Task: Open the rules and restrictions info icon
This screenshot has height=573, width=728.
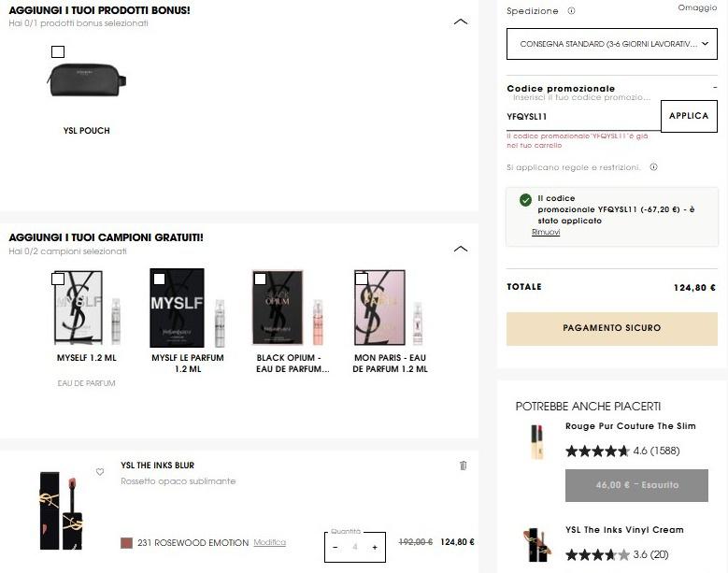Action: 653,167
